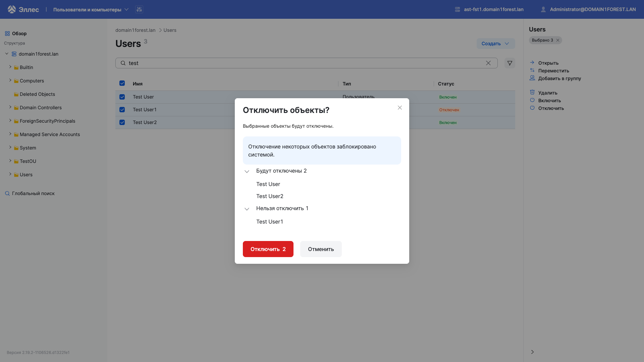The height and width of the screenshot is (362, 644).
Task: Click the red Отключить 2 button
Action: coord(268,249)
